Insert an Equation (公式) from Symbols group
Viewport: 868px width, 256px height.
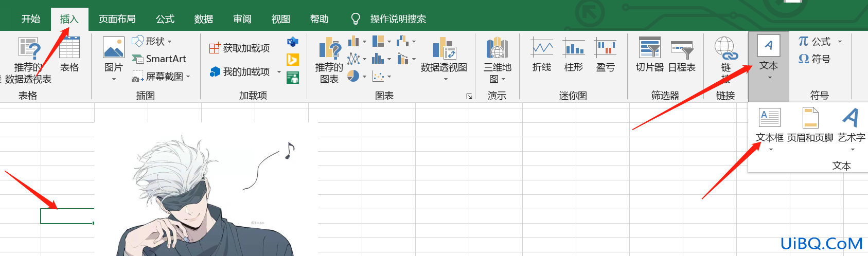click(x=814, y=42)
